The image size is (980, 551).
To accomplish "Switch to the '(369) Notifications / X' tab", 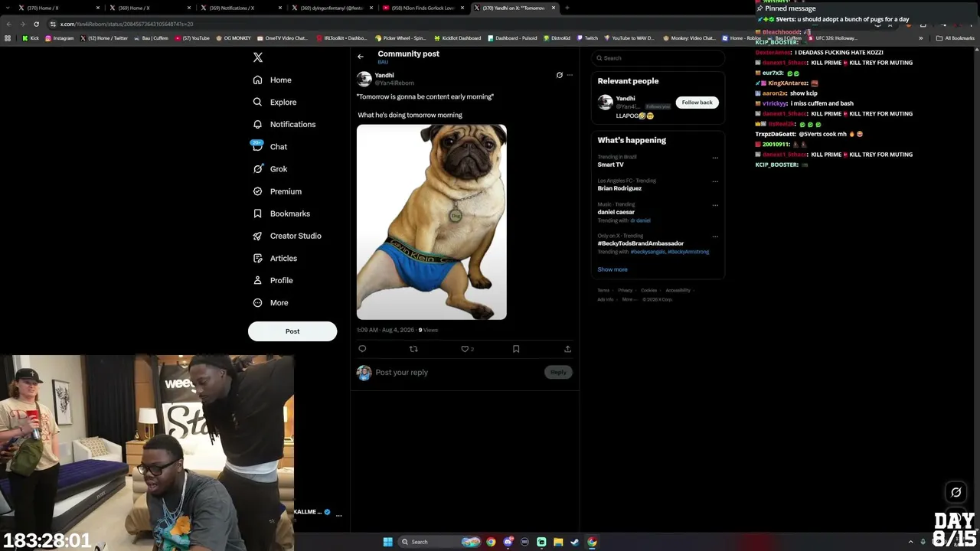I will 240,8.
